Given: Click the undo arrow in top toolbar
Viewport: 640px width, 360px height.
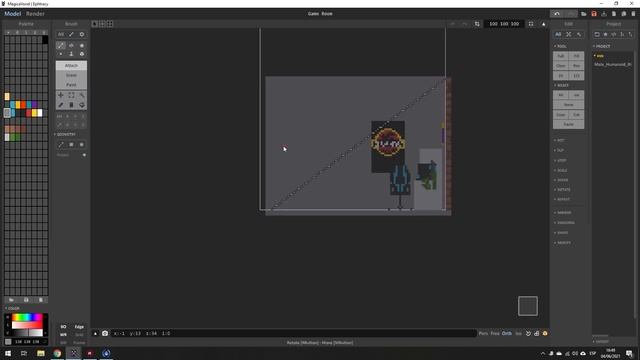Looking at the screenshot, I should 557,13.
